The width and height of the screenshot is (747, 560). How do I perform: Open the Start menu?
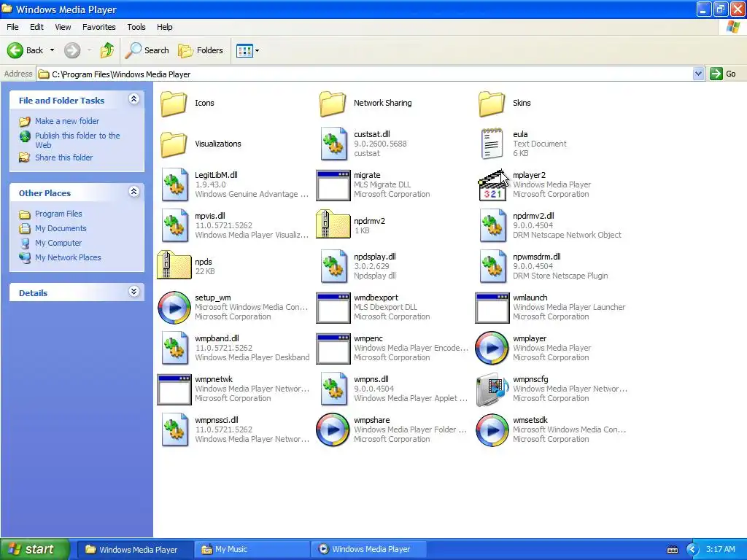pos(34,549)
